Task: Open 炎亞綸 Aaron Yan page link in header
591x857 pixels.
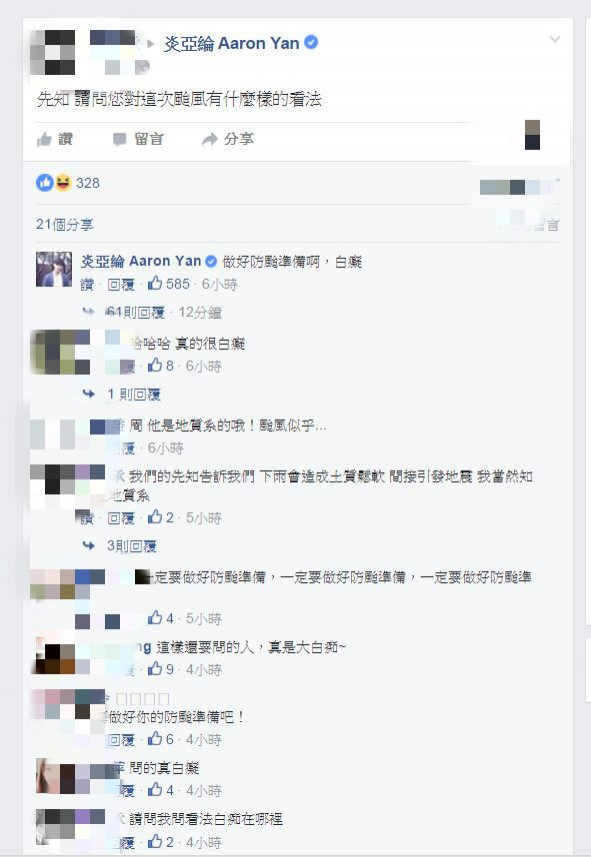Action: (231, 43)
